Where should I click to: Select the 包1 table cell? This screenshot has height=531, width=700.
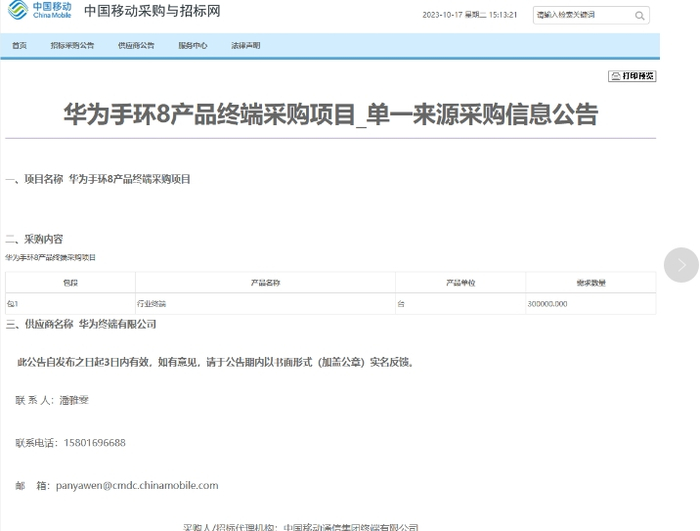pos(71,304)
